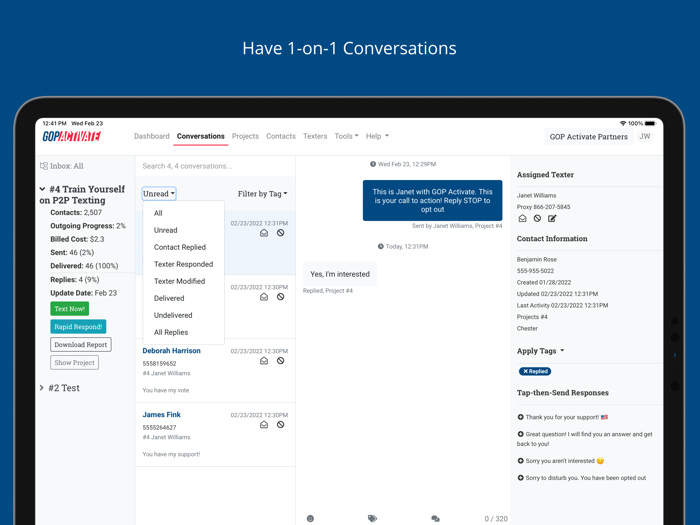Click the block icon under Assigned Texter
This screenshot has height=525, width=700.
[538, 218]
